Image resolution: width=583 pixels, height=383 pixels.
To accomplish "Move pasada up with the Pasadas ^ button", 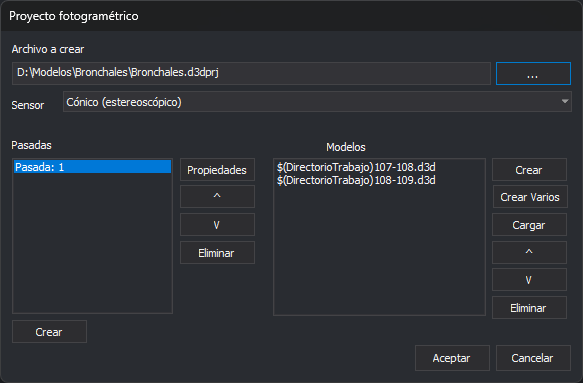I will [217, 197].
